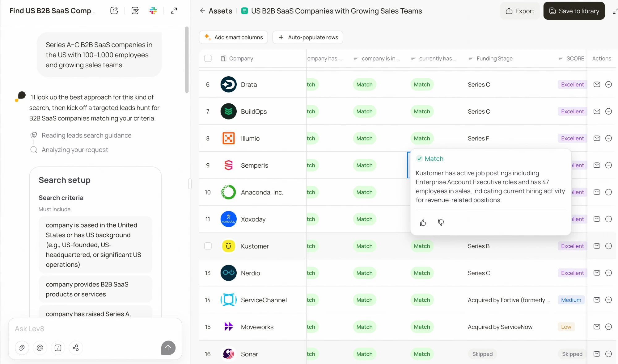Click 'Series F' cell for Illumio
The height and width of the screenshot is (364, 618).
point(478,138)
